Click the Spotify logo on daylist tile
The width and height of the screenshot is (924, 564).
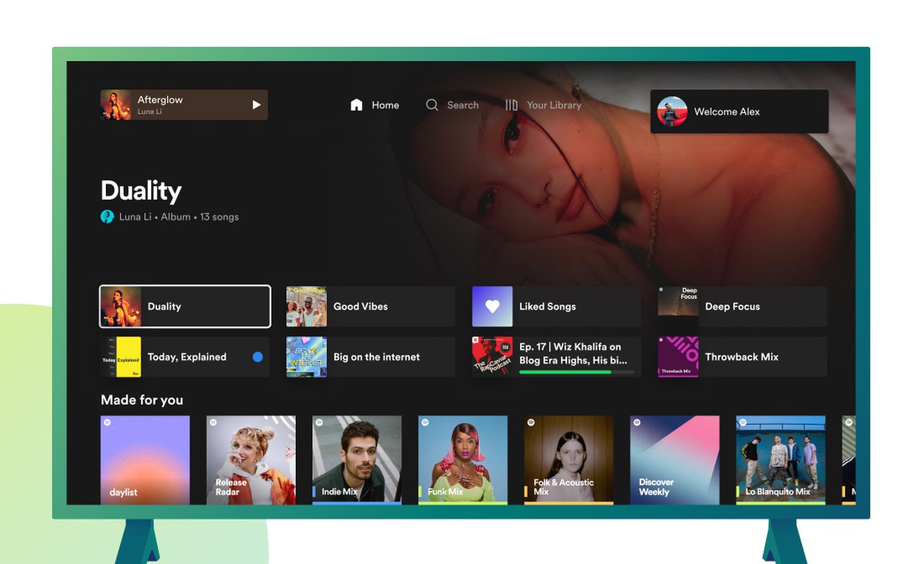[107, 422]
